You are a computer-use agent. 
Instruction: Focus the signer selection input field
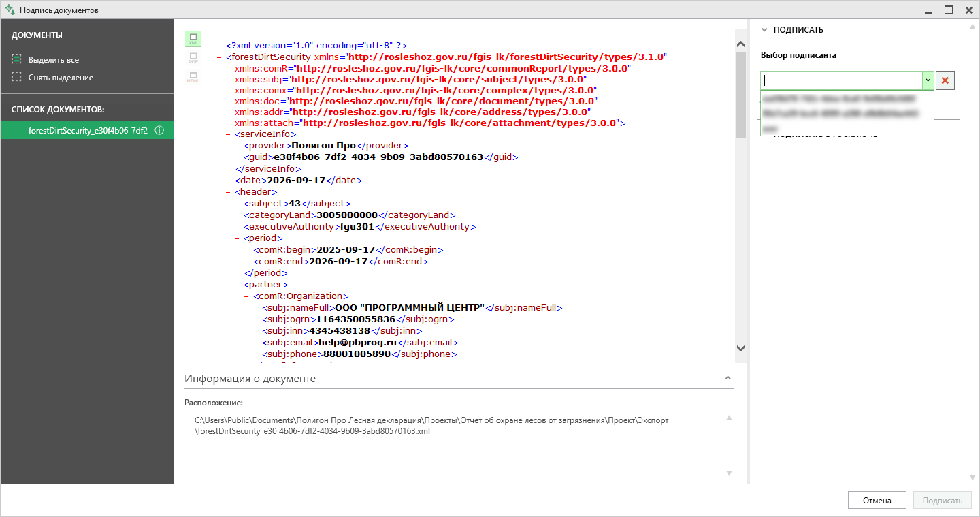[x=842, y=80]
